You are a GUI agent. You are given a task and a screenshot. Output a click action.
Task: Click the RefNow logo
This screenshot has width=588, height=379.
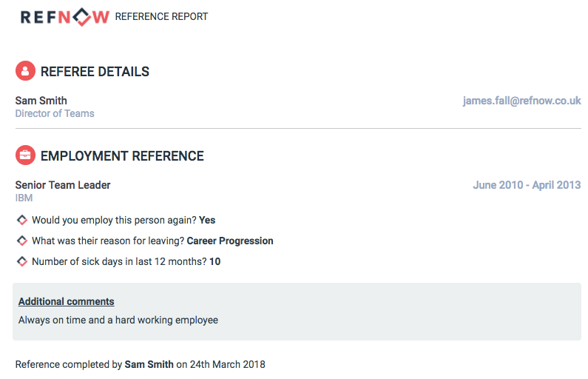[x=65, y=17]
